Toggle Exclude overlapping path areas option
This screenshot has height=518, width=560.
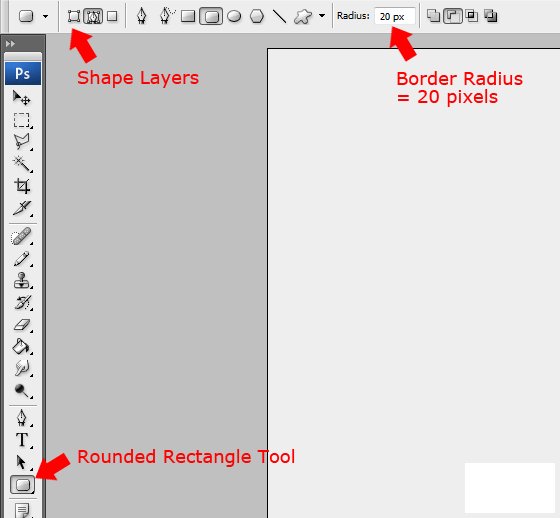(491, 16)
